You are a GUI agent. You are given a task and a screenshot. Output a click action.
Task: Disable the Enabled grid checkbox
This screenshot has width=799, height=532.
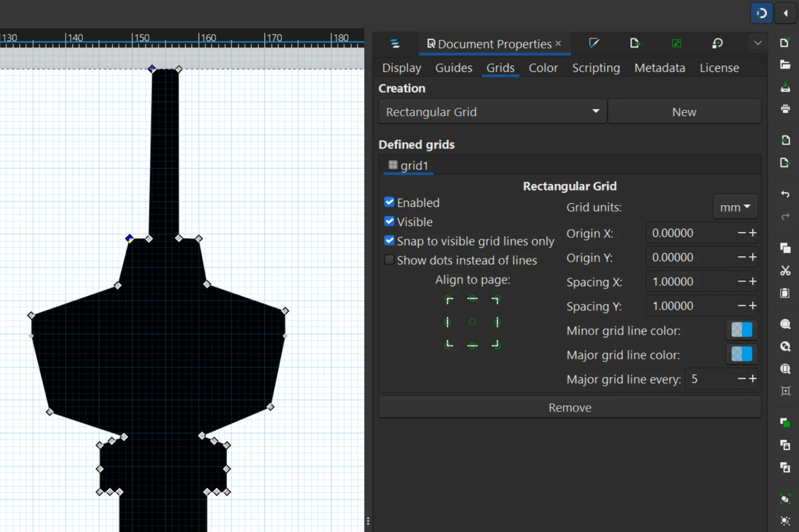pos(389,203)
